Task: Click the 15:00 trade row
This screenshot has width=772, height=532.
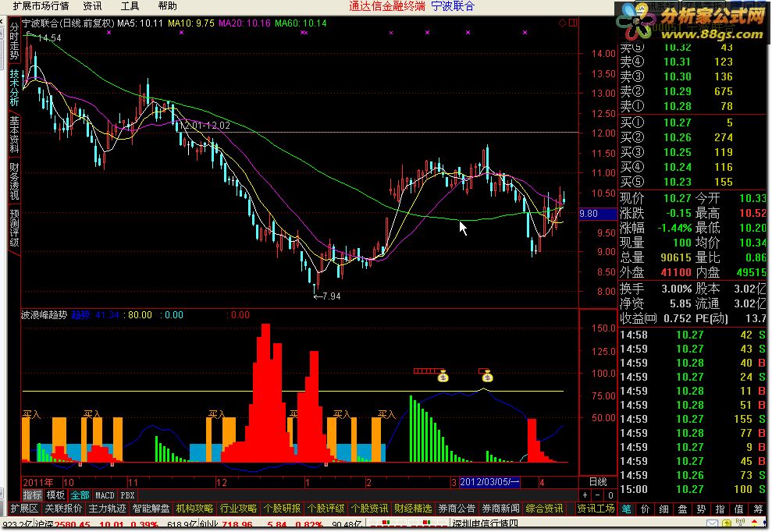Action: tap(692, 489)
